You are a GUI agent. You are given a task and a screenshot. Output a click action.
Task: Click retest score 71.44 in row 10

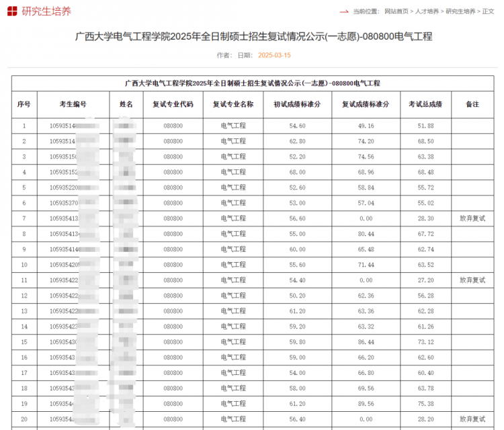pyautogui.click(x=366, y=265)
